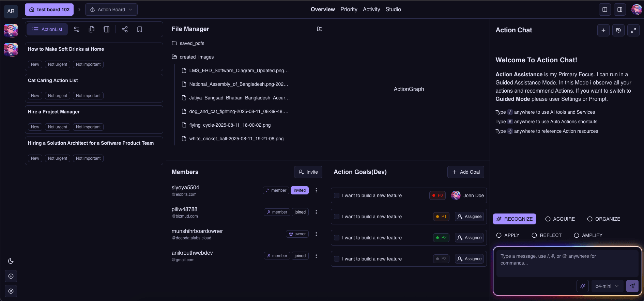Open the o4-mini model selector dropdown
Screen dimensions: 644x301
coord(607,286)
